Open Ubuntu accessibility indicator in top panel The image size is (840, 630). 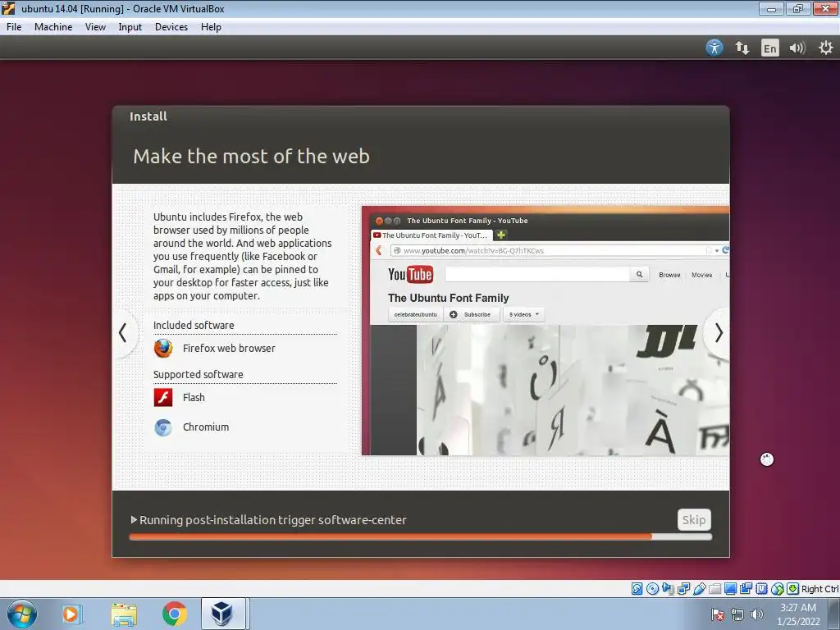pos(714,48)
